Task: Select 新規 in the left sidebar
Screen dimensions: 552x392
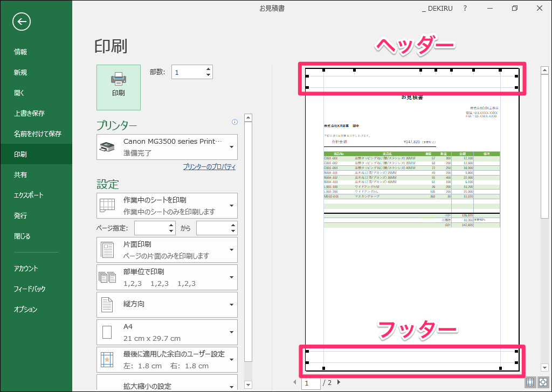Action: coord(20,72)
